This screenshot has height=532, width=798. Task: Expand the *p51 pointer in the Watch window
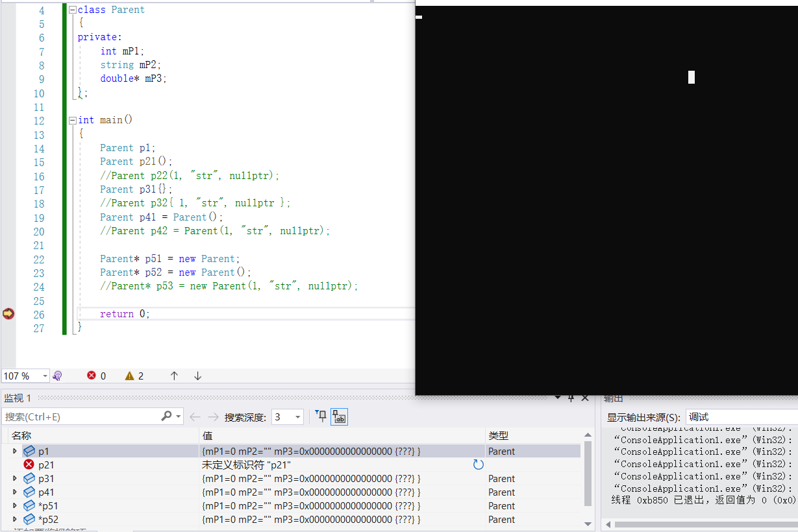14,505
